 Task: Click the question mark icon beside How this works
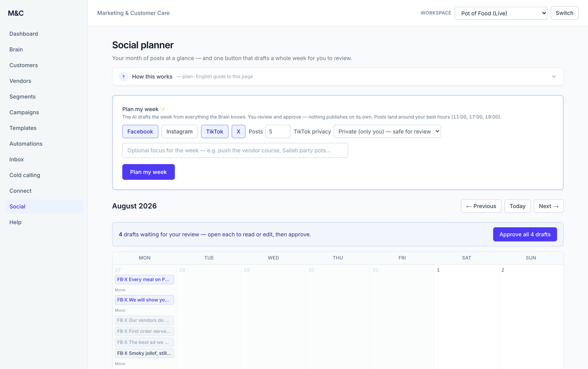tap(123, 77)
